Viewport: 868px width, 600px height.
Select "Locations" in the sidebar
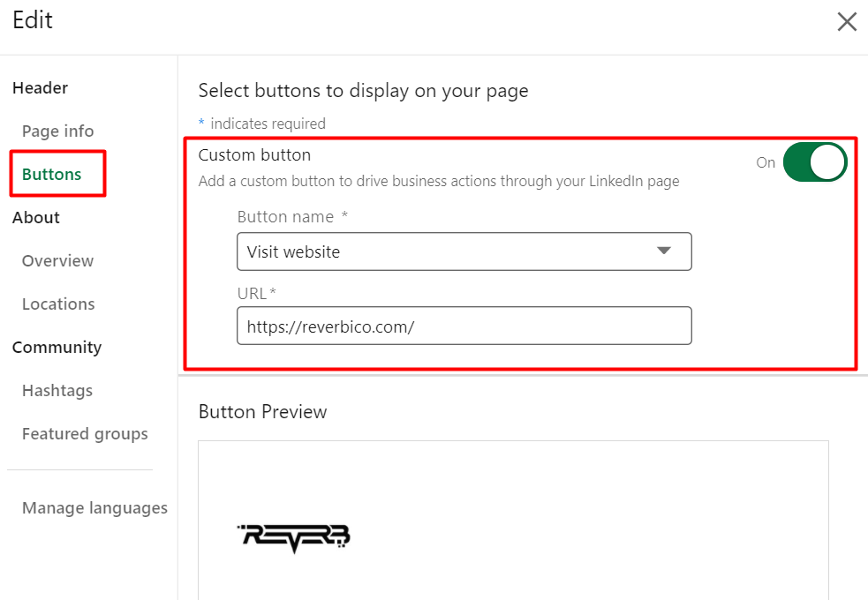(57, 304)
